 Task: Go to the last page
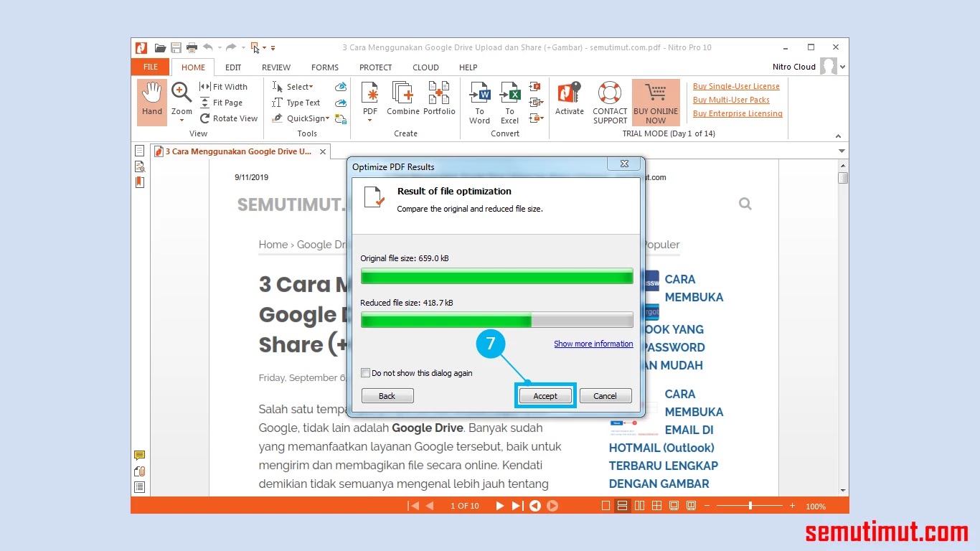(x=517, y=506)
